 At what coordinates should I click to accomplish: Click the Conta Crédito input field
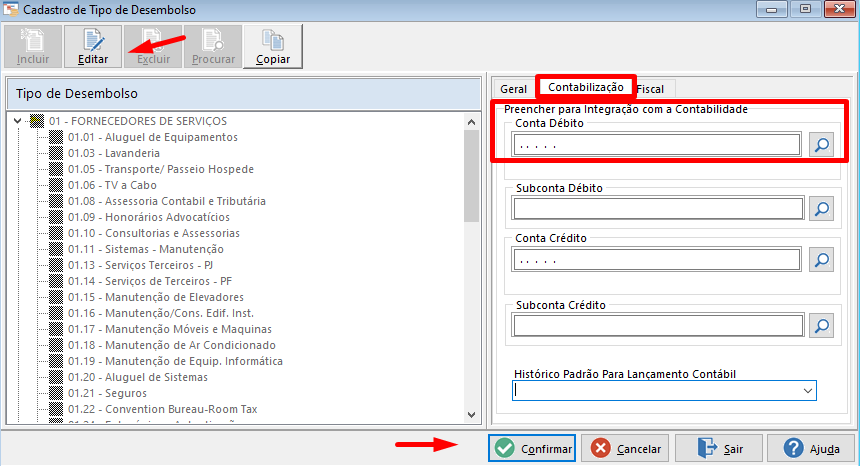(x=657, y=260)
